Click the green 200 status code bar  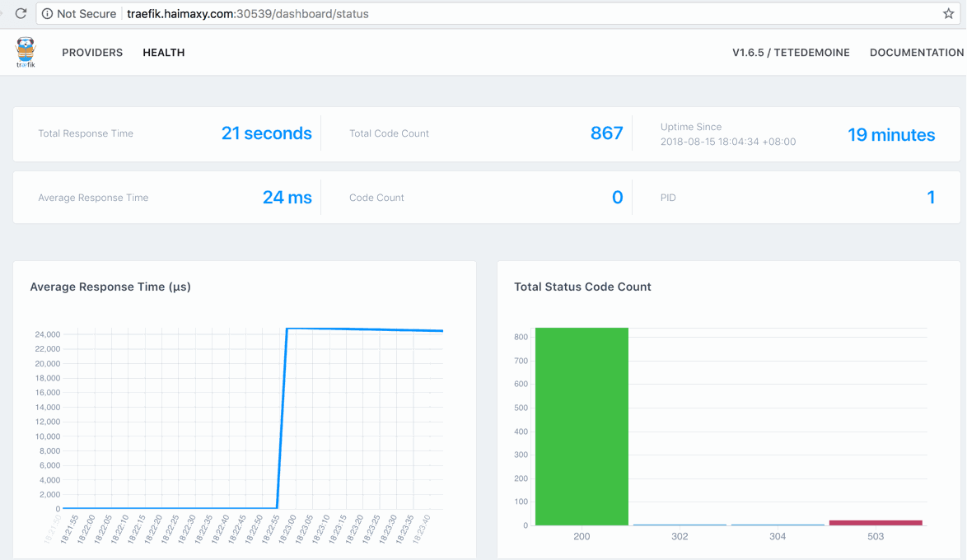[582, 427]
